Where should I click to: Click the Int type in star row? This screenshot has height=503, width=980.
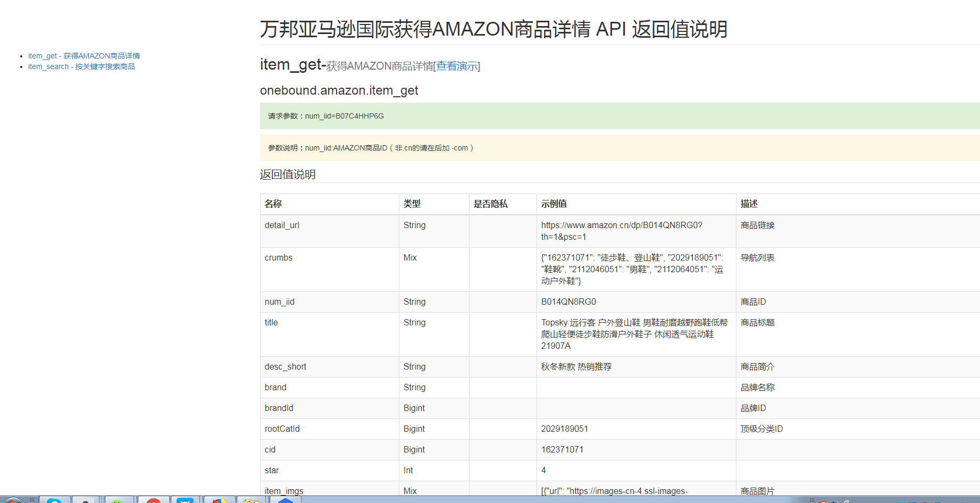[x=408, y=471]
